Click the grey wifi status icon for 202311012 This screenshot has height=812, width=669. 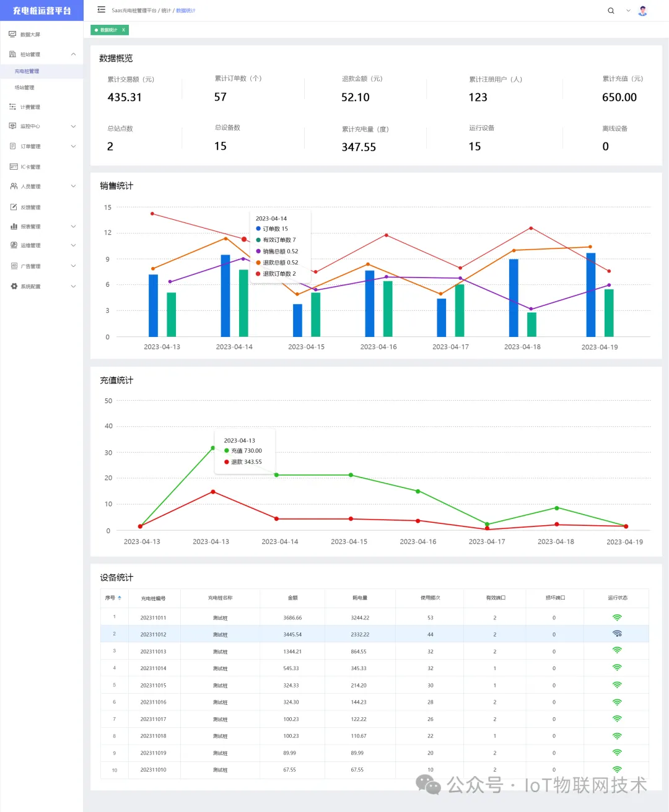(x=617, y=634)
